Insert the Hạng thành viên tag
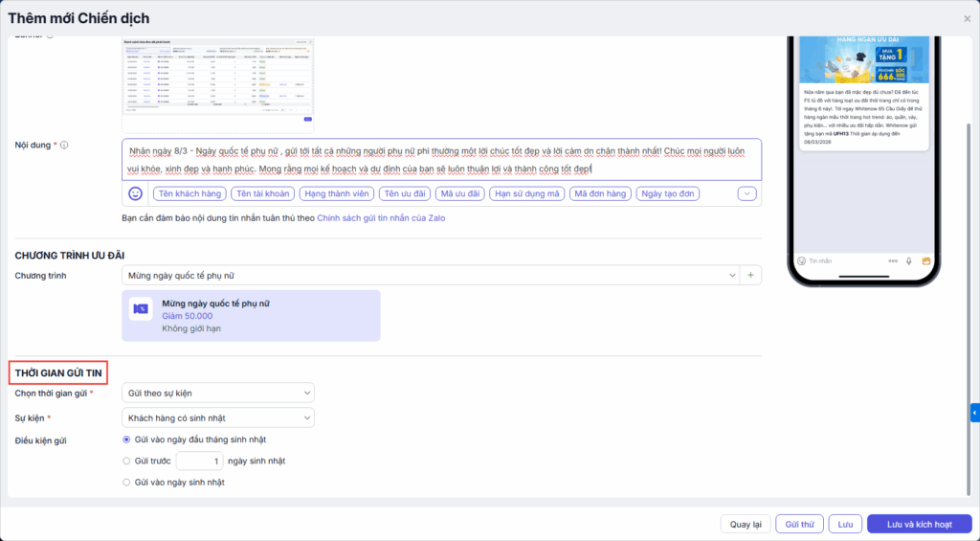980x541 pixels. pyautogui.click(x=336, y=193)
